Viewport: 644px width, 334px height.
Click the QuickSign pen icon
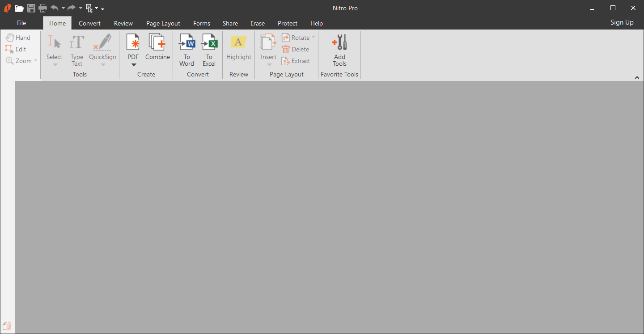pos(102,42)
